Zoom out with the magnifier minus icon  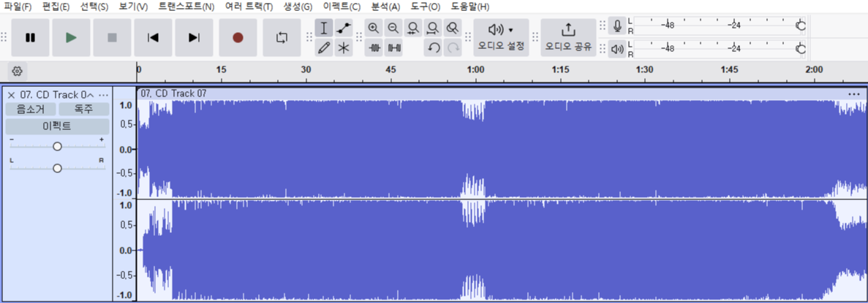click(x=393, y=28)
